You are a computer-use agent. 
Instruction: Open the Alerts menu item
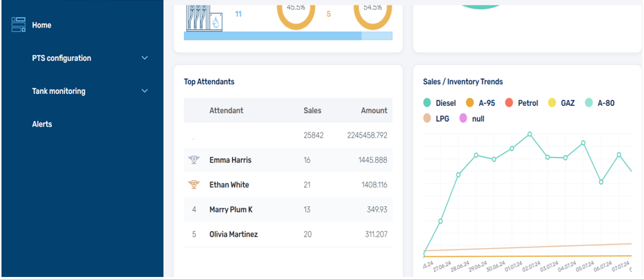42,124
